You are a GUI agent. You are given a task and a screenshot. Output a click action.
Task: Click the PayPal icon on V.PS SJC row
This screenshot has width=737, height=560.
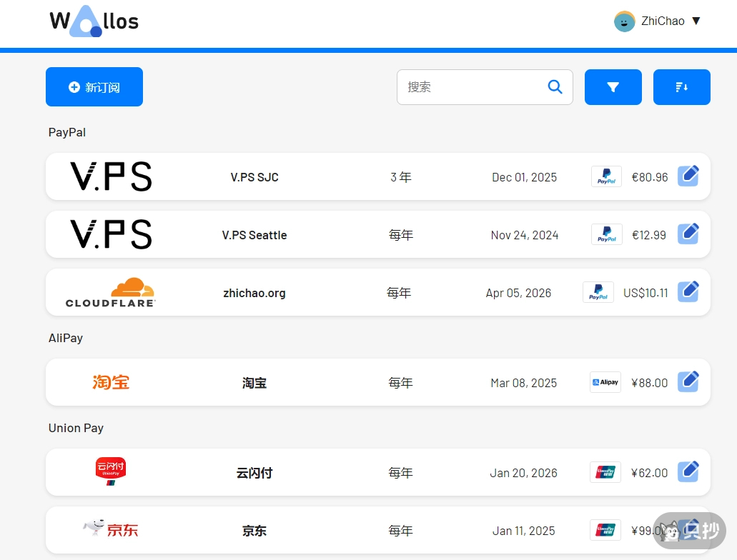click(x=606, y=176)
